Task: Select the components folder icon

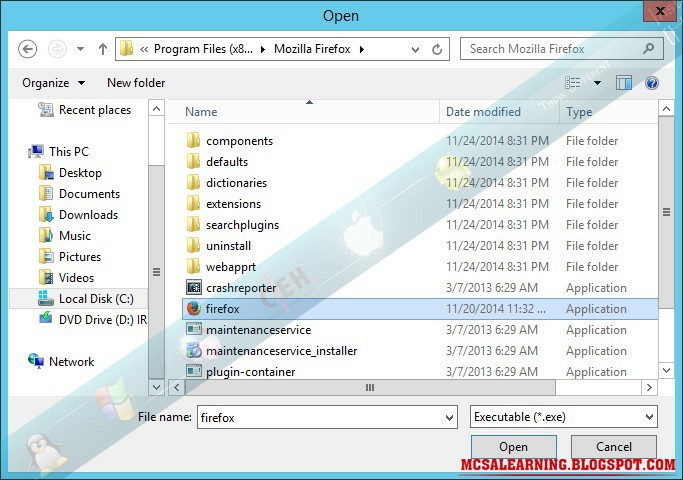Action: (193, 140)
